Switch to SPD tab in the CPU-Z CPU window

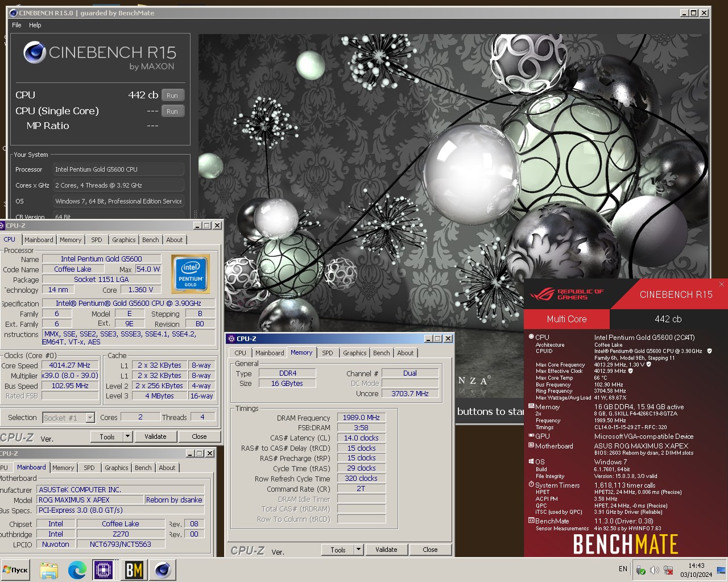click(x=97, y=240)
